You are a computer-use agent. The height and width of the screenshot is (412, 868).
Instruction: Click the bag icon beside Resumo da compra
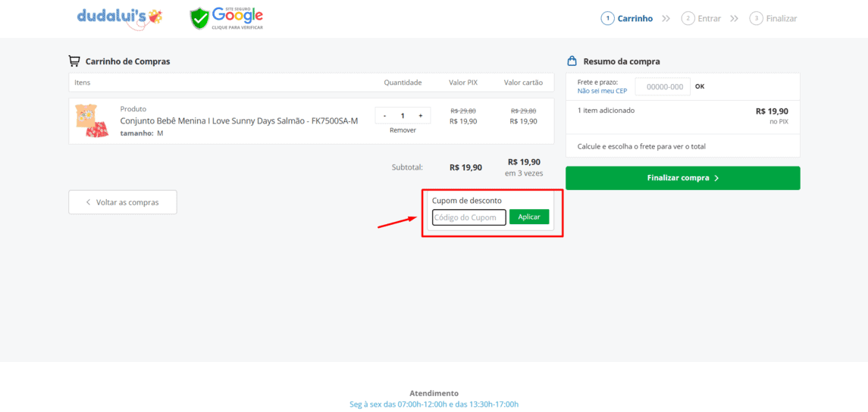click(572, 61)
